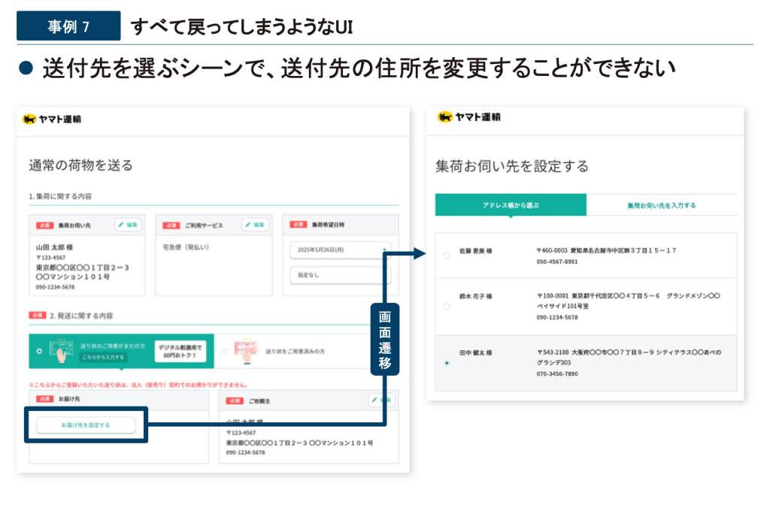
Task: Click 編集 pencil button for ご依頼主
Action: pyautogui.click(x=381, y=401)
